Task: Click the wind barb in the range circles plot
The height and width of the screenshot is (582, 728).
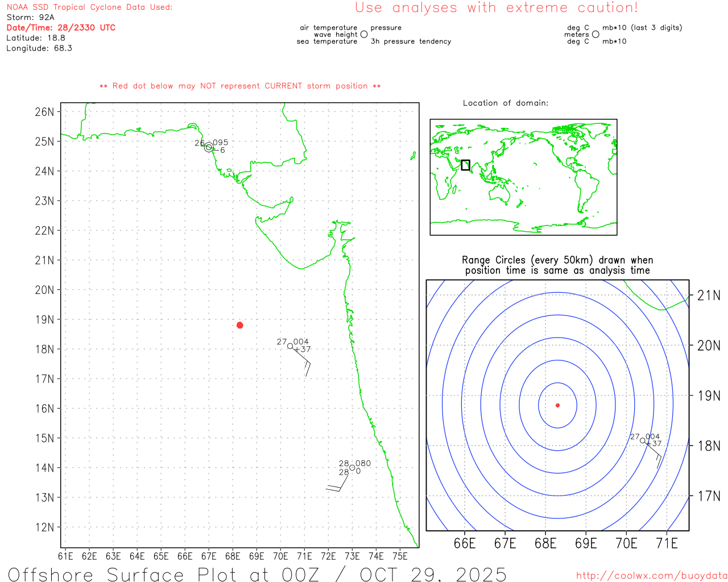Action: (x=653, y=455)
